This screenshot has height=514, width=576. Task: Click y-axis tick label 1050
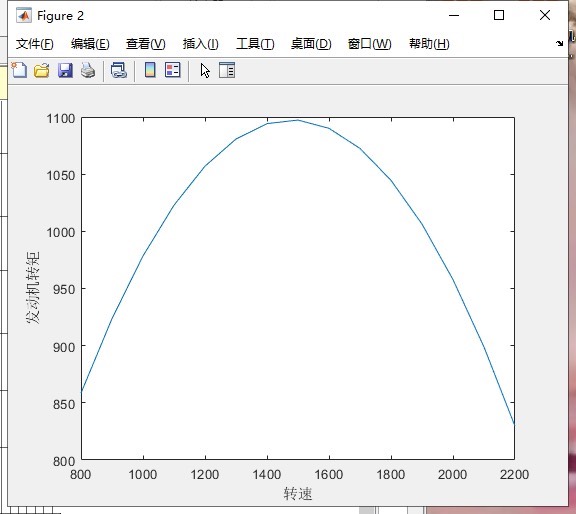point(61,175)
